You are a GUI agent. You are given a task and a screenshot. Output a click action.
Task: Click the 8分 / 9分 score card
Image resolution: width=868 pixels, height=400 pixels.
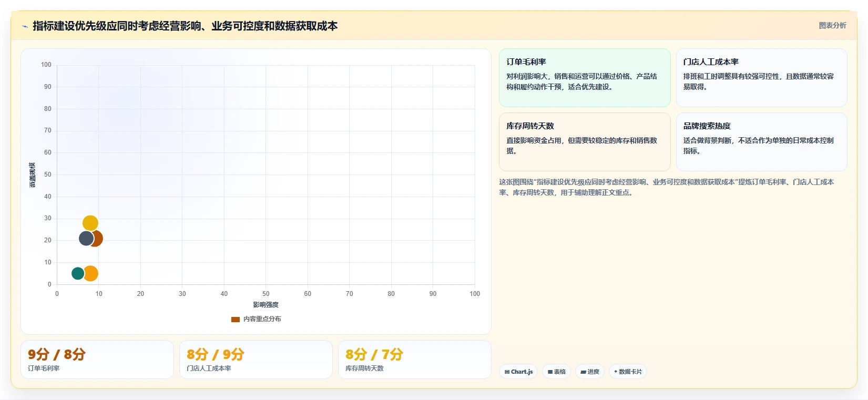click(x=256, y=360)
